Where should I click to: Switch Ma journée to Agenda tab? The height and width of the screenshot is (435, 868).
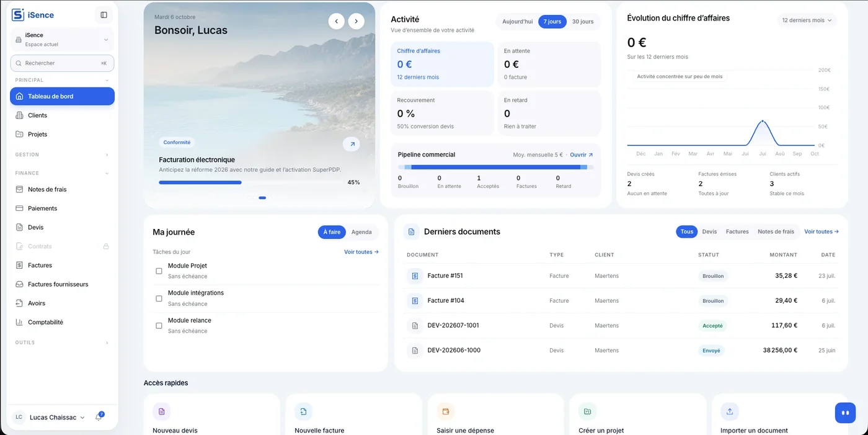(x=361, y=232)
